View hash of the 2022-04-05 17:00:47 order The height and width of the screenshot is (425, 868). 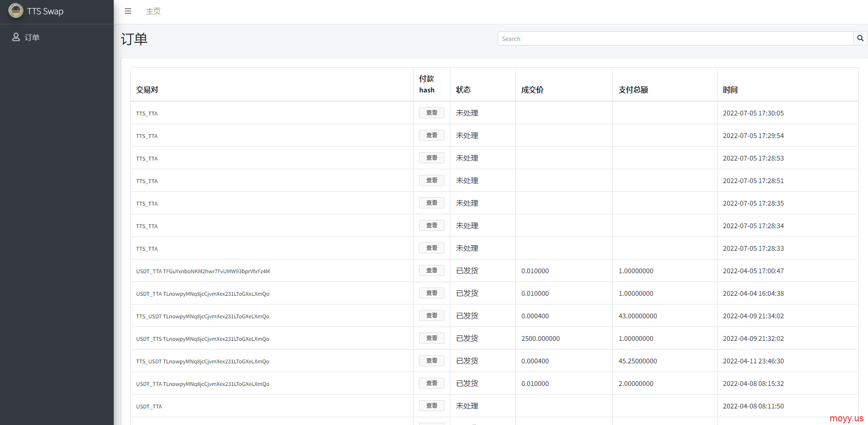pyautogui.click(x=431, y=270)
